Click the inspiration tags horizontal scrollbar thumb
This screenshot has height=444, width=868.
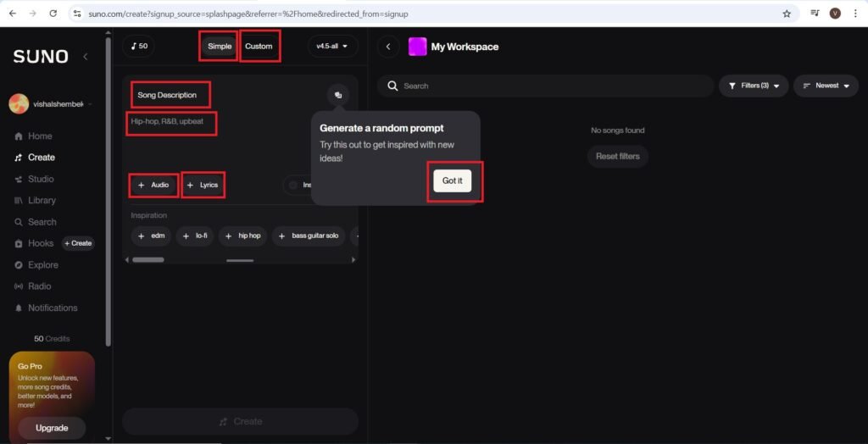147,259
